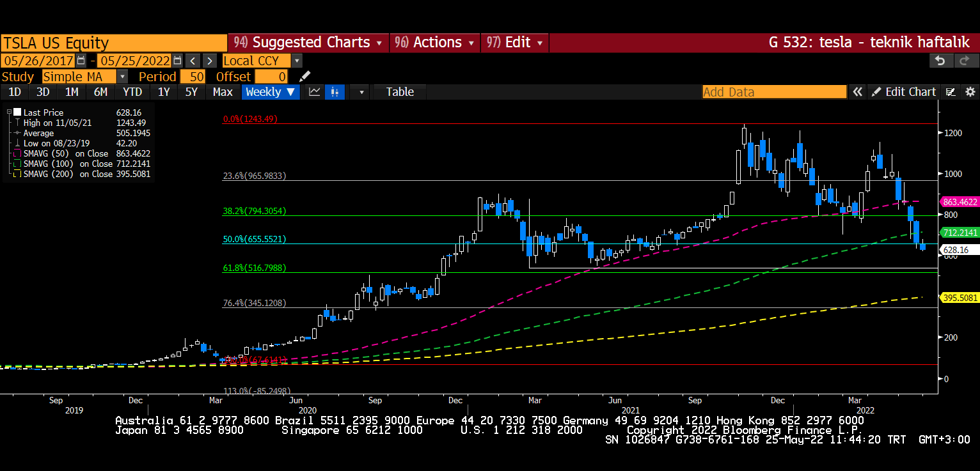Open the start date calendar picker
Image resolution: width=980 pixels, height=471 pixels.
click(81, 61)
